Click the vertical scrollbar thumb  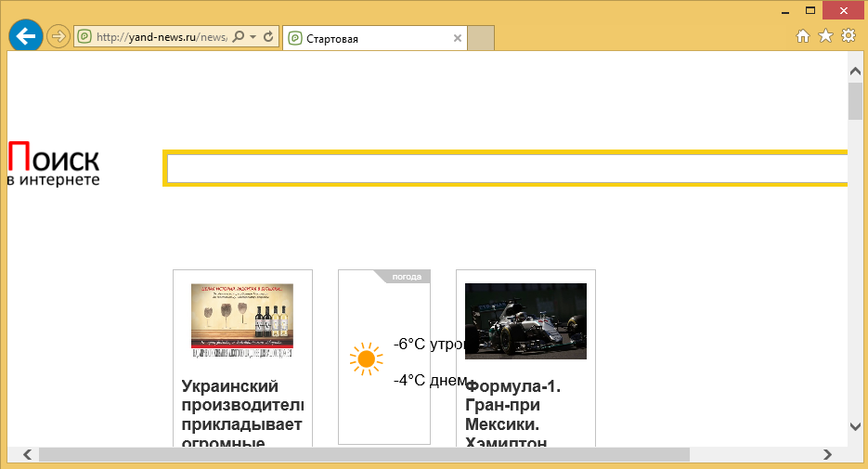(855, 101)
